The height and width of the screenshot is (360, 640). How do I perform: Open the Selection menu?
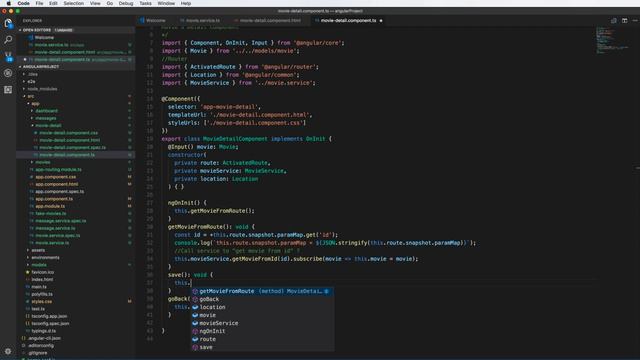[x=73, y=3]
